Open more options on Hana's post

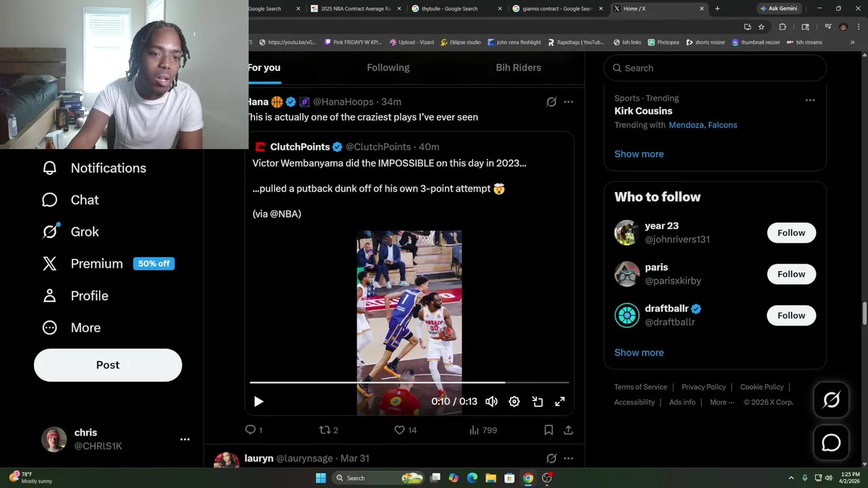(x=568, y=102)
